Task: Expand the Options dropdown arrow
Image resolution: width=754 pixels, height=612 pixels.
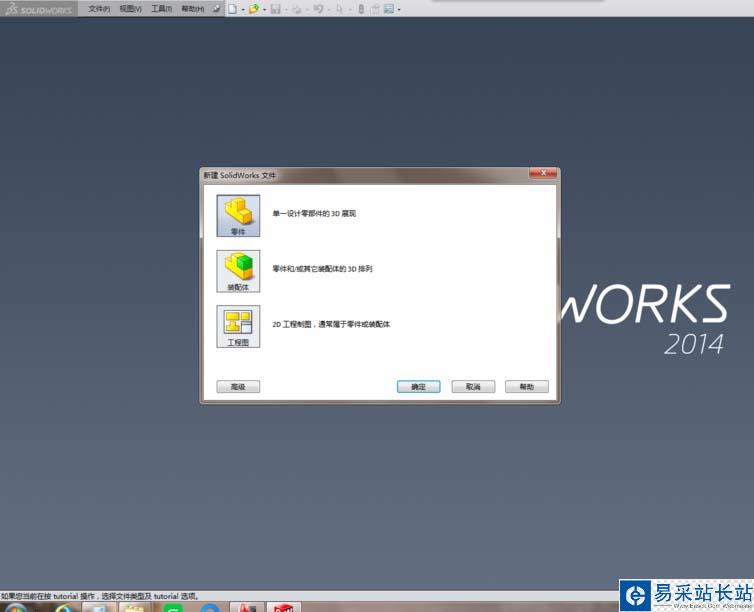Action: [399, 9]
